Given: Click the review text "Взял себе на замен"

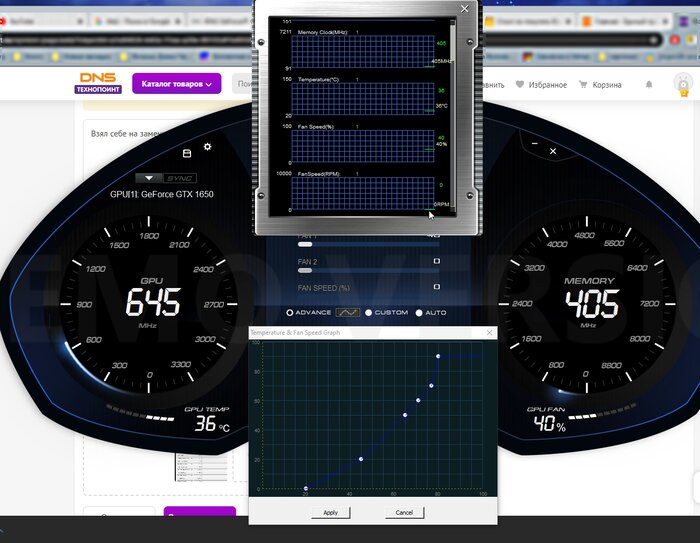Looking at the screenshot, I should coord(125,134).
